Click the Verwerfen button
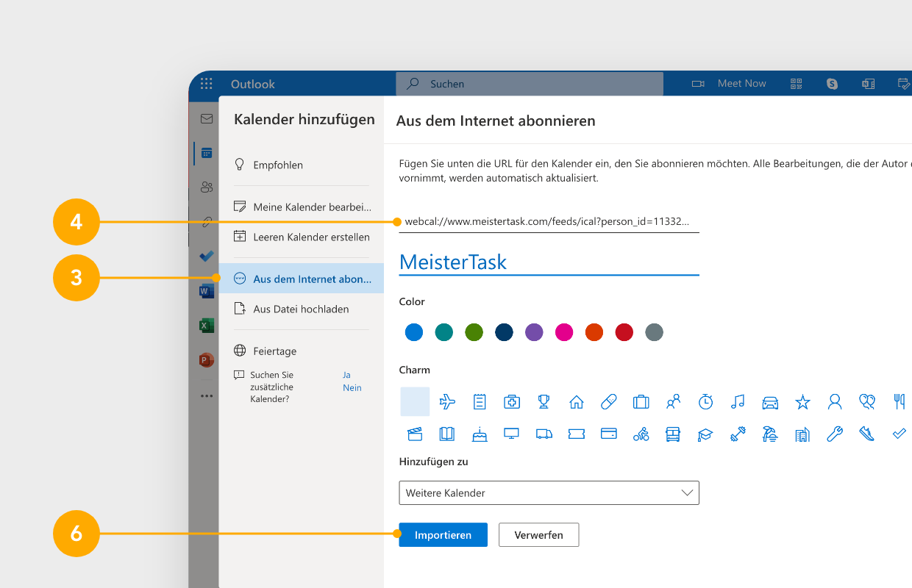This screenshot has width=912, height=588. 539,535
